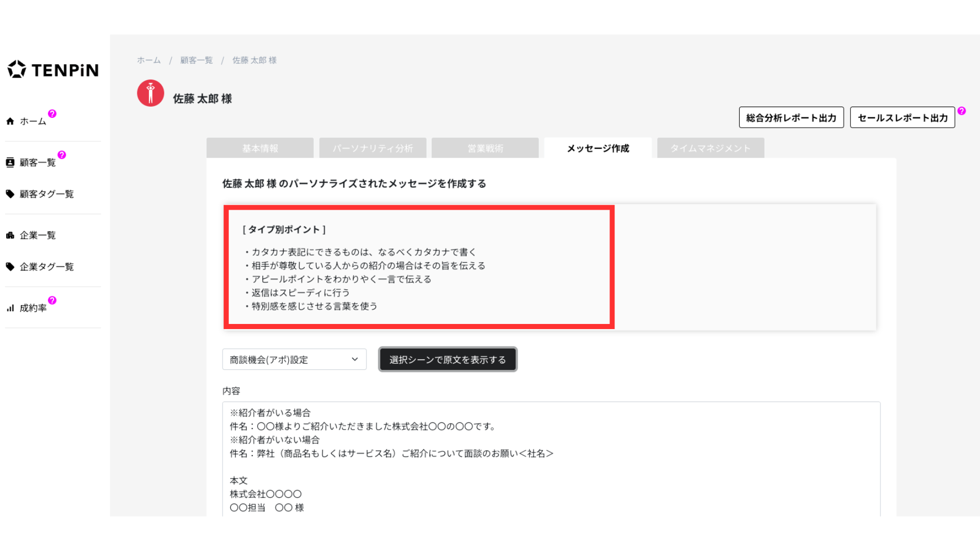The image size is (980, 551).
Task: Click the 総合分析レポート出力 button
Action: [791, 118]
